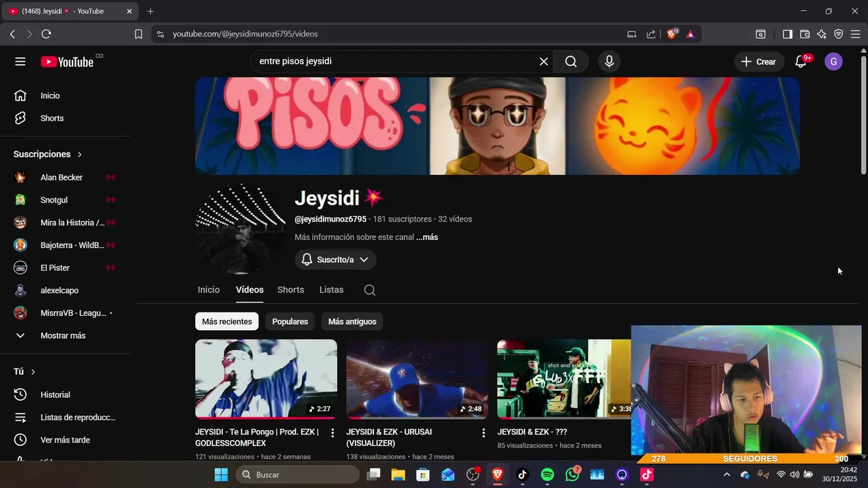Open Brave Wallet icon
Screen dimensions: 868x488
pyautogui.click(x=805, y=34)
